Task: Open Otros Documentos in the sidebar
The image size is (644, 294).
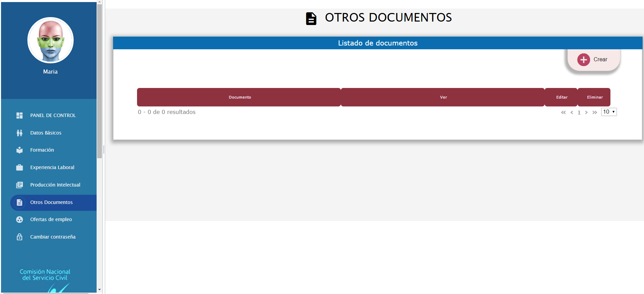Action: point(51,202)
